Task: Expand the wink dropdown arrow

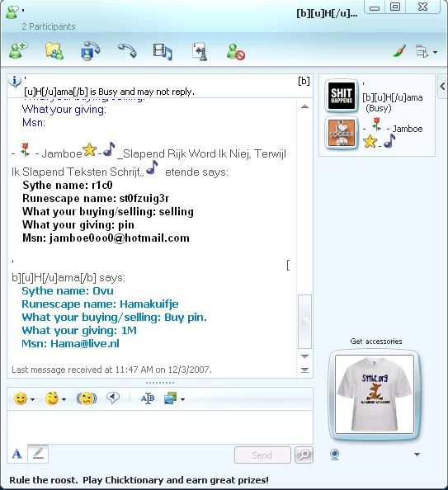Action: coord(64,399)
